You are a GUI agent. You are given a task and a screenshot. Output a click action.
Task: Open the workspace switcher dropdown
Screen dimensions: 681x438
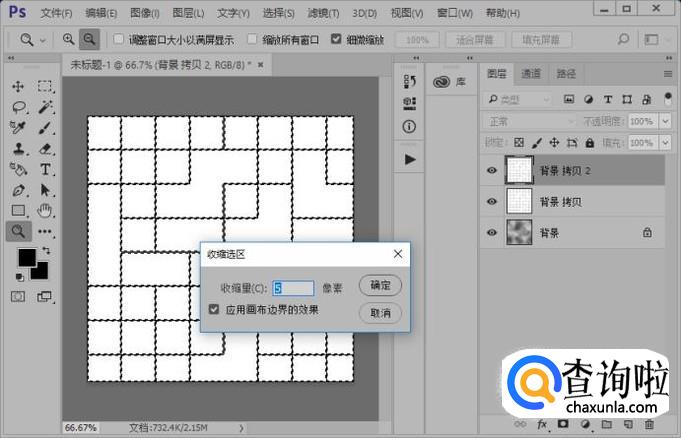pos(657,40)
